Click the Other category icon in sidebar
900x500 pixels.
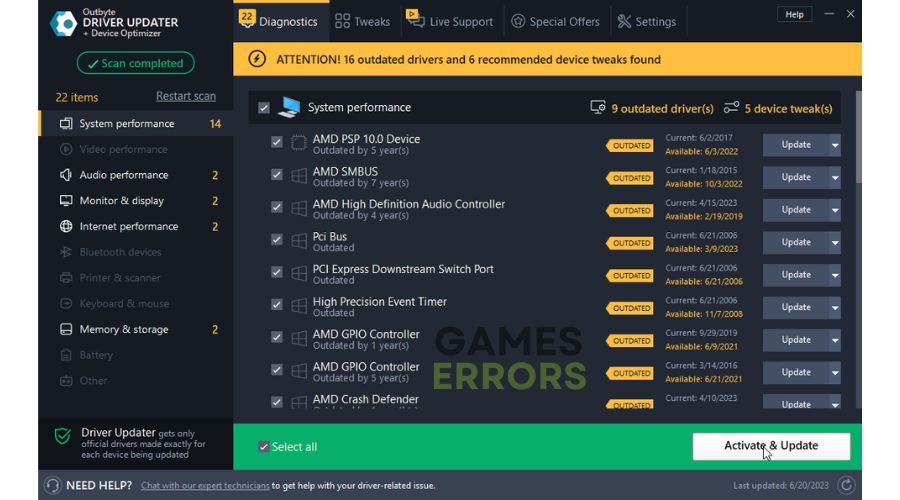tap(66, 381)
